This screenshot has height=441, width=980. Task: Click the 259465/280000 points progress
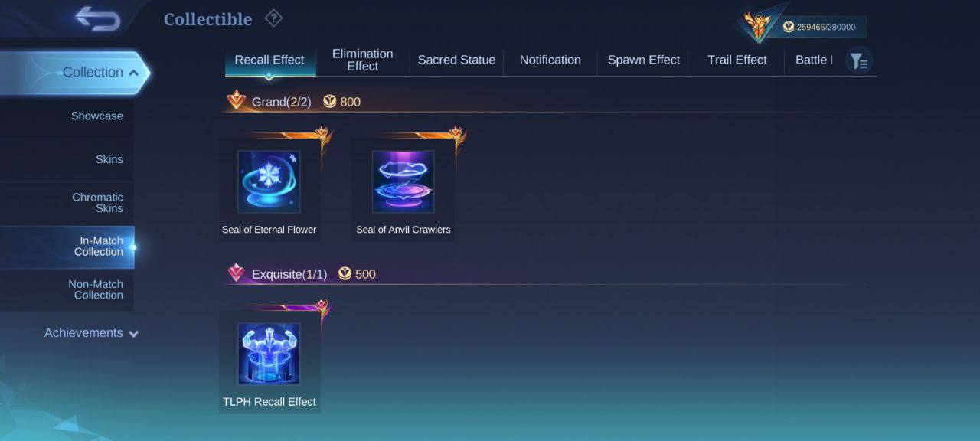pyautogui.click(x=826, y=27)
